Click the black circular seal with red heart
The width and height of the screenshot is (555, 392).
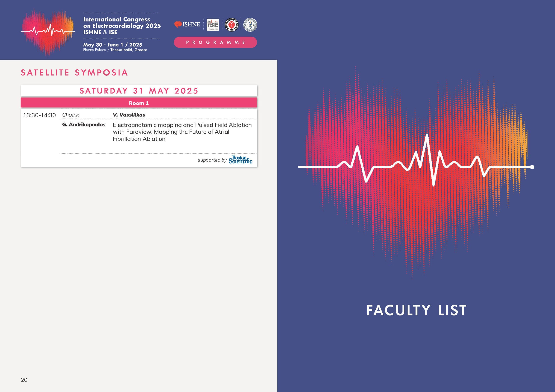coord(232,25)
